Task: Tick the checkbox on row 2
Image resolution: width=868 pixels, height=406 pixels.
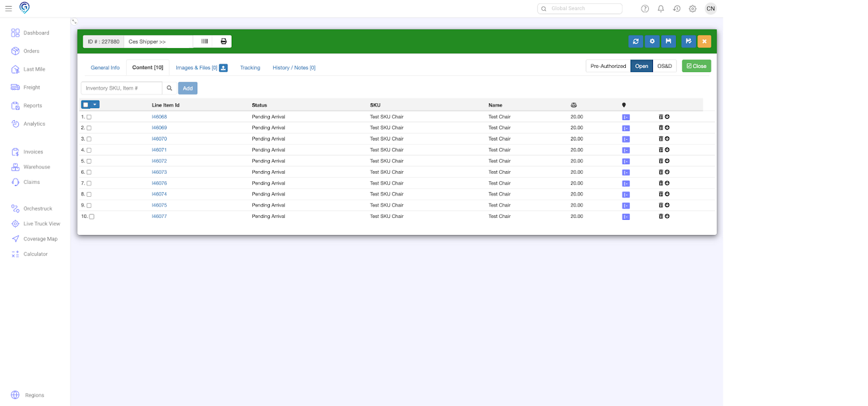Action: (89, 128)
